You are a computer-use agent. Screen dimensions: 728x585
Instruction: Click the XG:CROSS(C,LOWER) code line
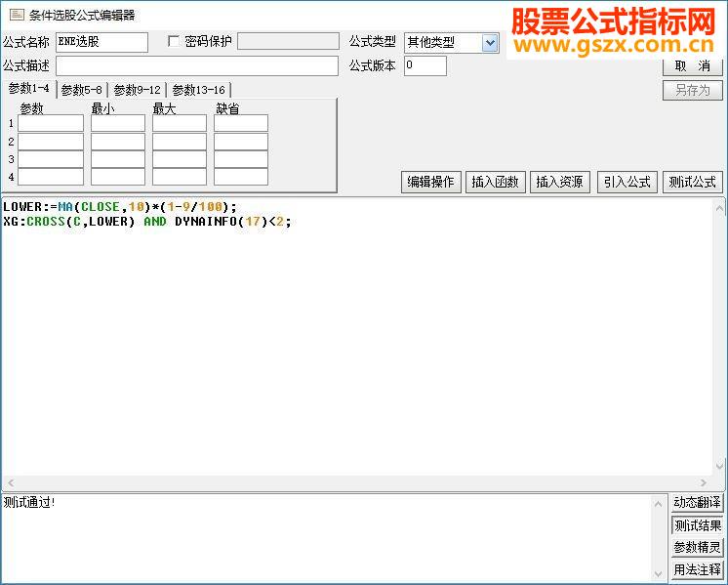tap(146, 222)
